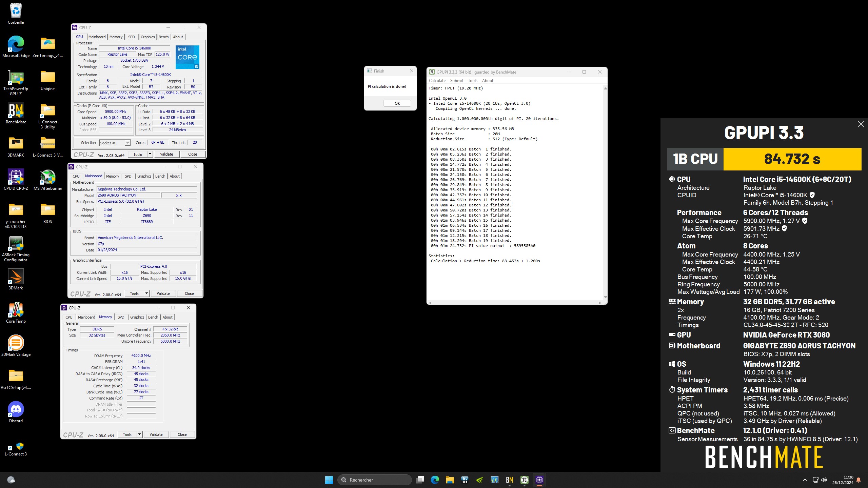Switch to Bench tab in top CPU-Z window
868x488 pixels.
click(163, 37)
